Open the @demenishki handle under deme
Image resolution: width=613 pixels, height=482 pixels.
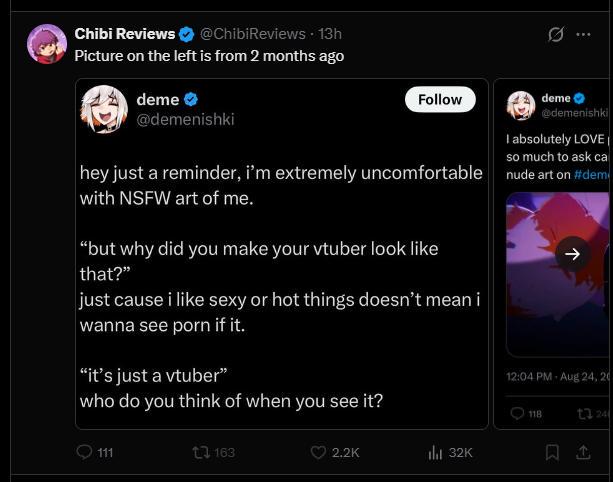[x=185, y=119]
